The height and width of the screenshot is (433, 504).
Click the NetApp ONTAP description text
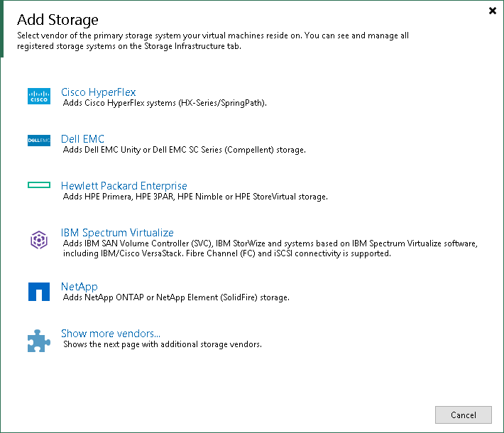coord(175,298)
